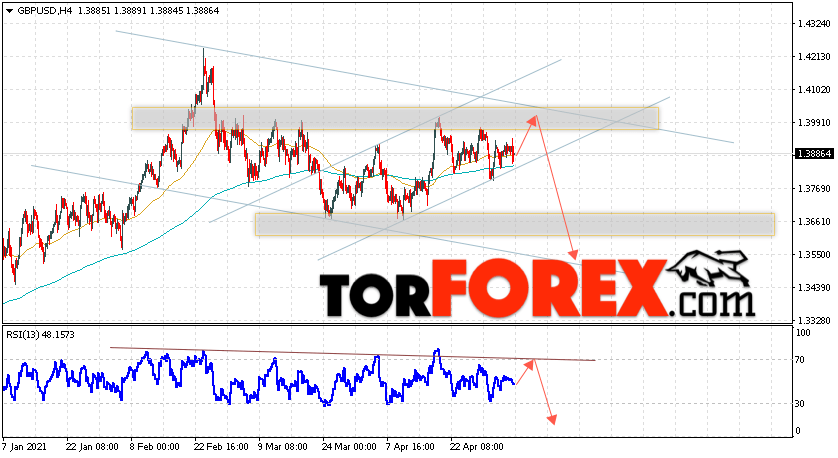
Task: Select the OHLC values 1.38851 1.38891 1.38845 1.38864
Action: pos(149,11)
